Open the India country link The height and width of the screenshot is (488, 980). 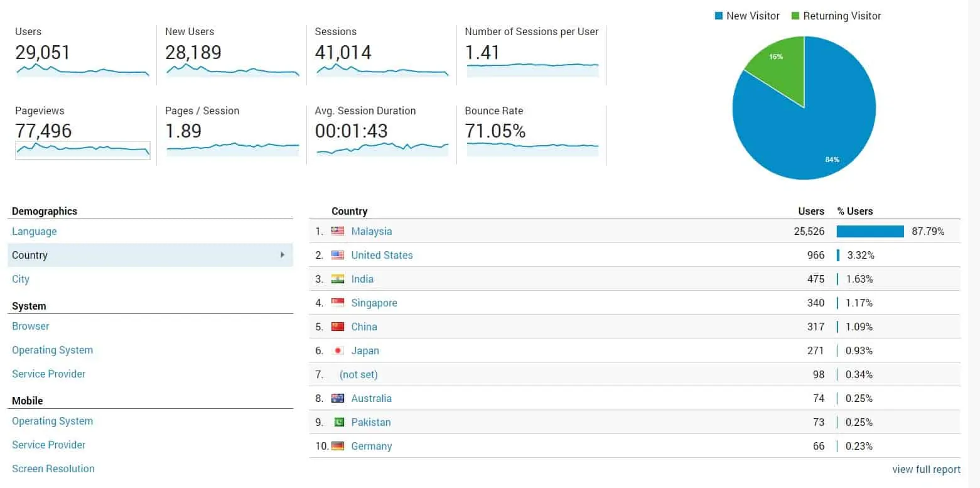[362, 279]
